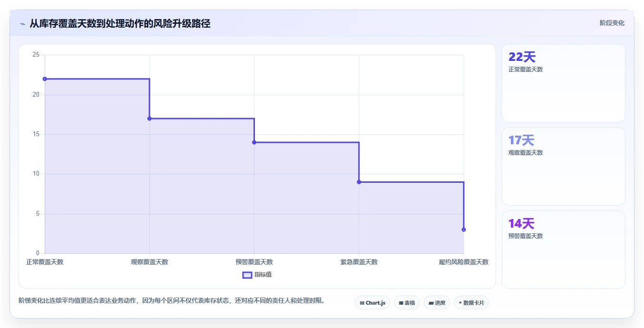Select the Chart.js chip

pos(372,303)
